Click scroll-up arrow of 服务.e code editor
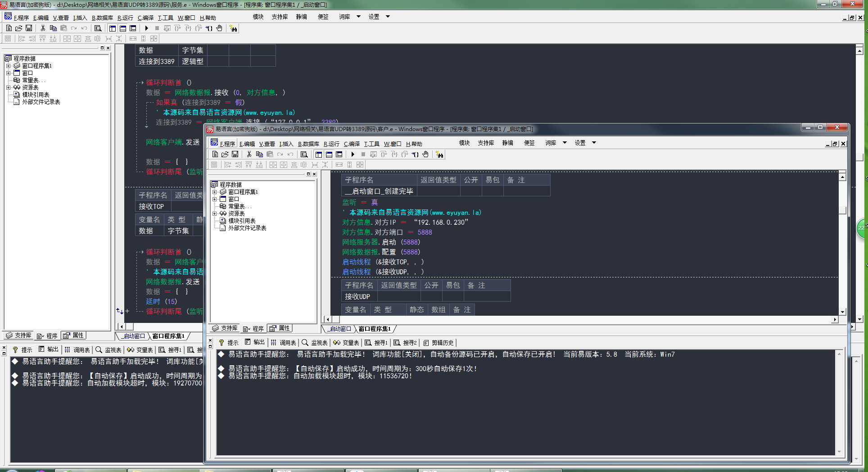868x472 pixels. click(859, 50)
